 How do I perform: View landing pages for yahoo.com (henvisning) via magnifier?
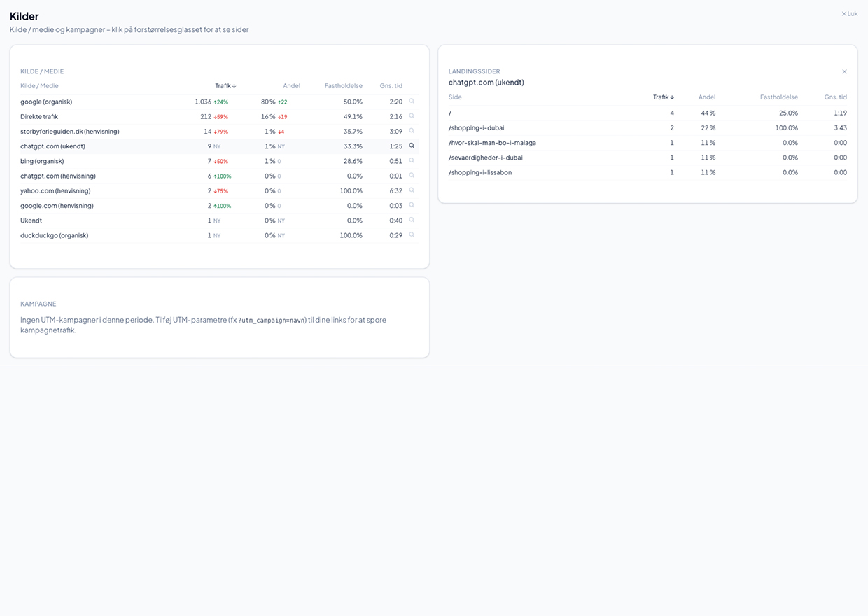click(x=412, y=190)
